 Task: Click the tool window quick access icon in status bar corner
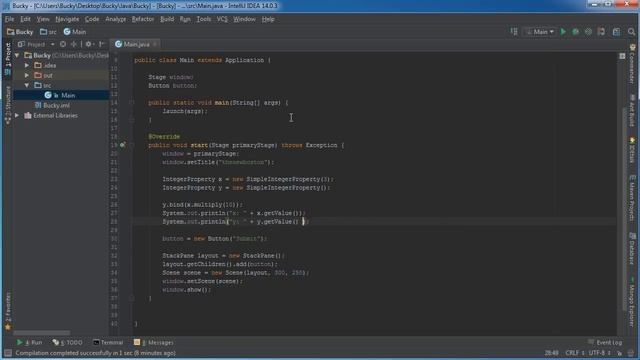pyautogui.click(x=8, y=353)
